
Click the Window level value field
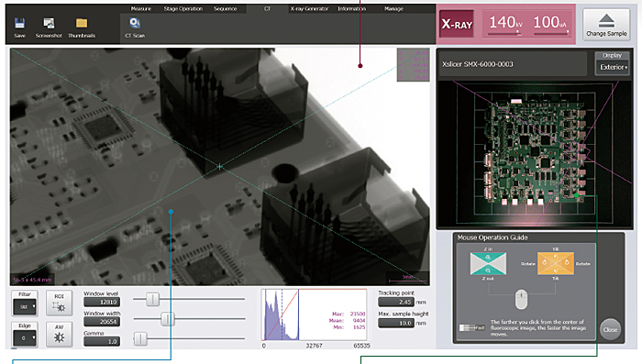tap(102, 303)
